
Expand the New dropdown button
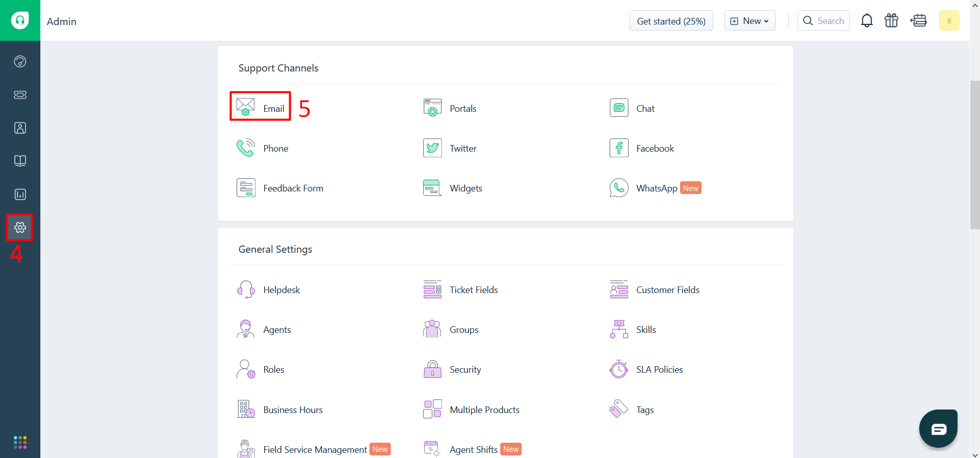[x=750, y=21]
